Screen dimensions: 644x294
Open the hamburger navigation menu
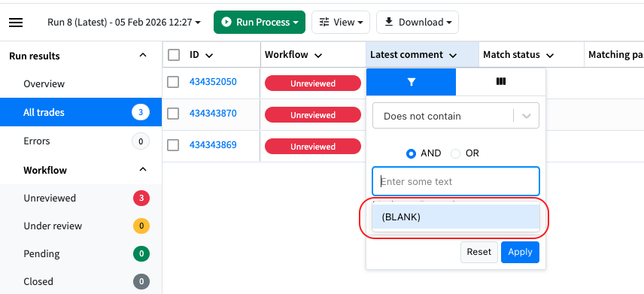(x=16, y=22)
